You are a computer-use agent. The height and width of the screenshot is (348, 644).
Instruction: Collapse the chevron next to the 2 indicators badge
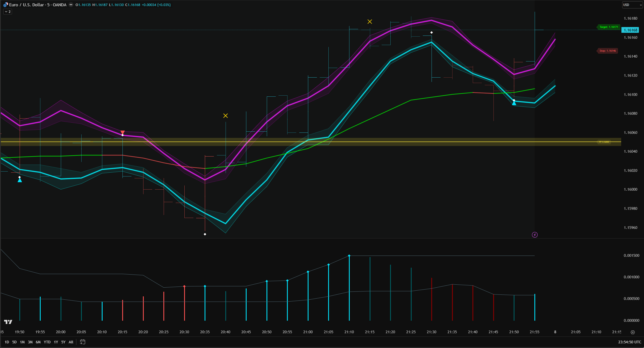tap(6, 11)
